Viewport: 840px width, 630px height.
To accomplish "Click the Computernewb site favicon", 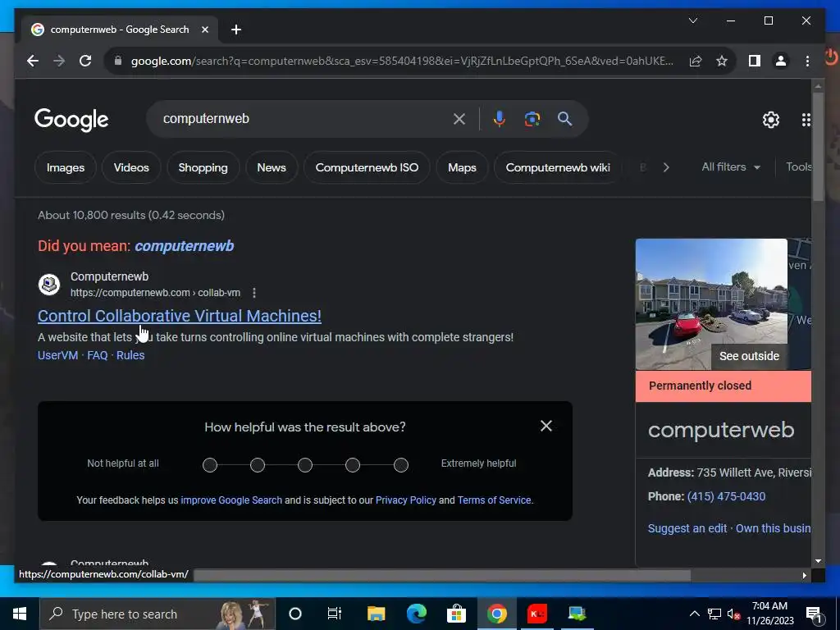I will (49, 285).
